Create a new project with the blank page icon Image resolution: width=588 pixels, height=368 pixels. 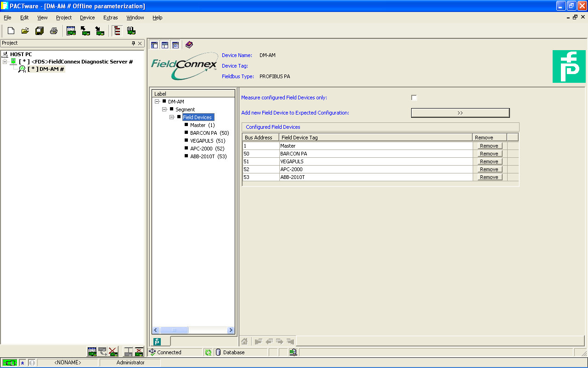click(x=11, y=31)
